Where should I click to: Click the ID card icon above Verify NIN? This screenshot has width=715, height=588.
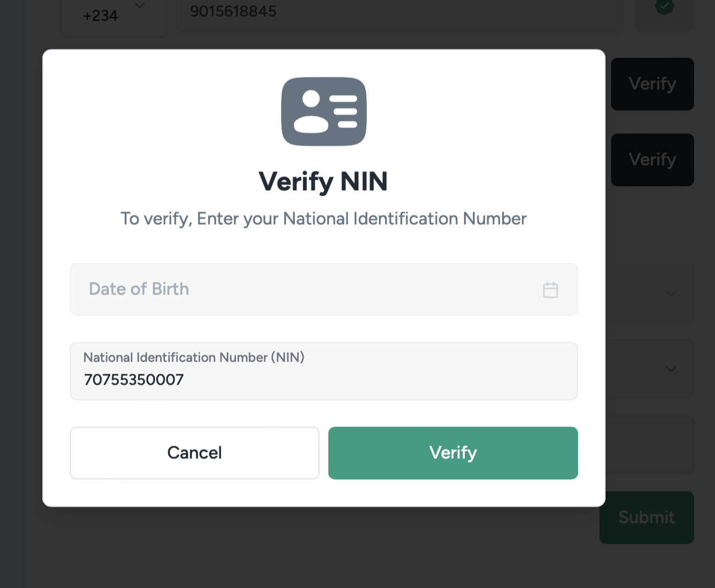[x=323, y=112]
